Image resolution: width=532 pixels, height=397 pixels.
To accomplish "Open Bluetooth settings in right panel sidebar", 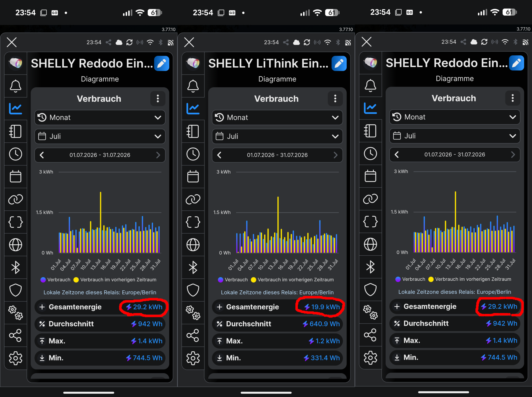I will click(370, 267).
